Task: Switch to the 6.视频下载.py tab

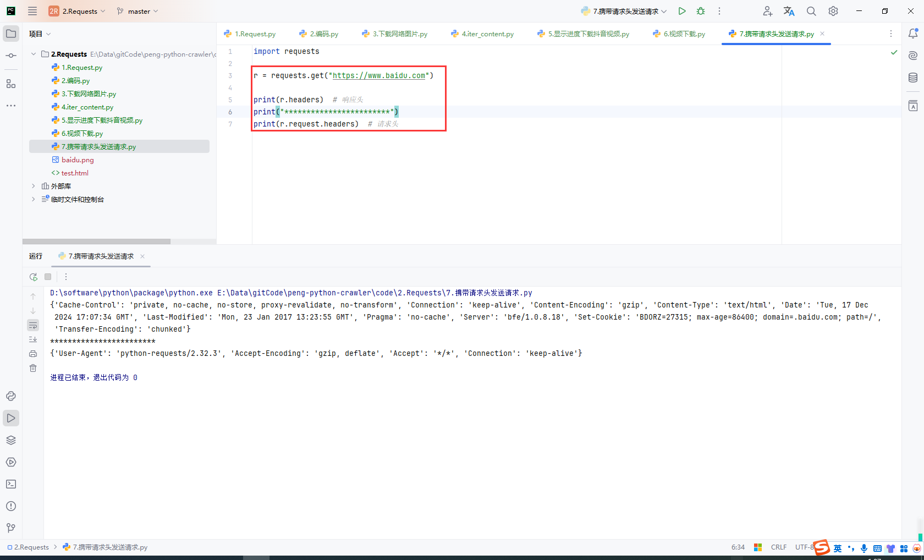Action: point(679,34)
